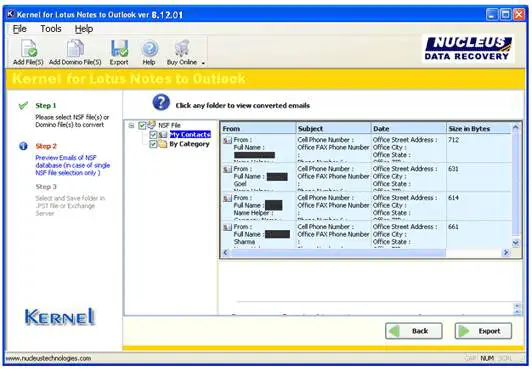This screenshot has height=369, width=532.
Task: Click the blue question mark help icon
Action: click(x=161, y=102)
